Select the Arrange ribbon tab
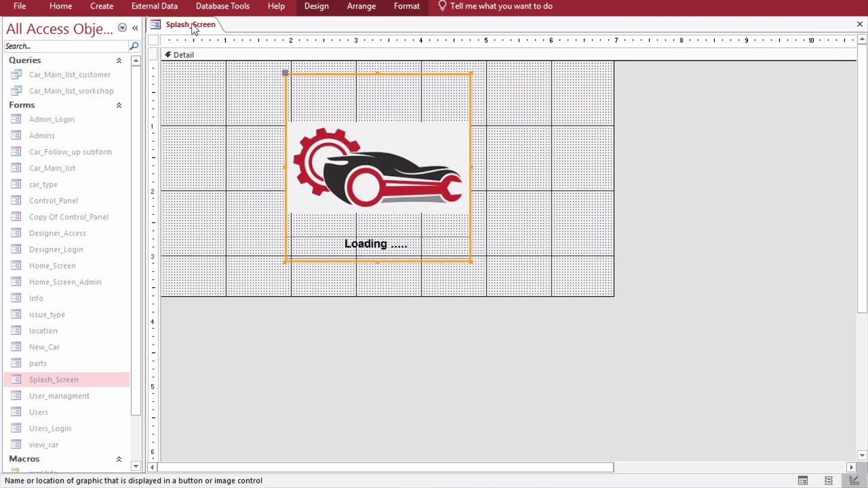This screenshot has height=488, width=868. coord(361,6)
